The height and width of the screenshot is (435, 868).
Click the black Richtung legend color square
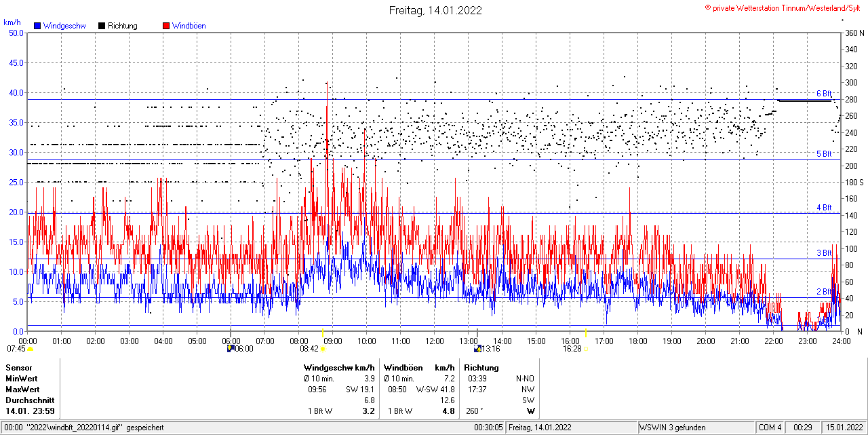(102, 26)
